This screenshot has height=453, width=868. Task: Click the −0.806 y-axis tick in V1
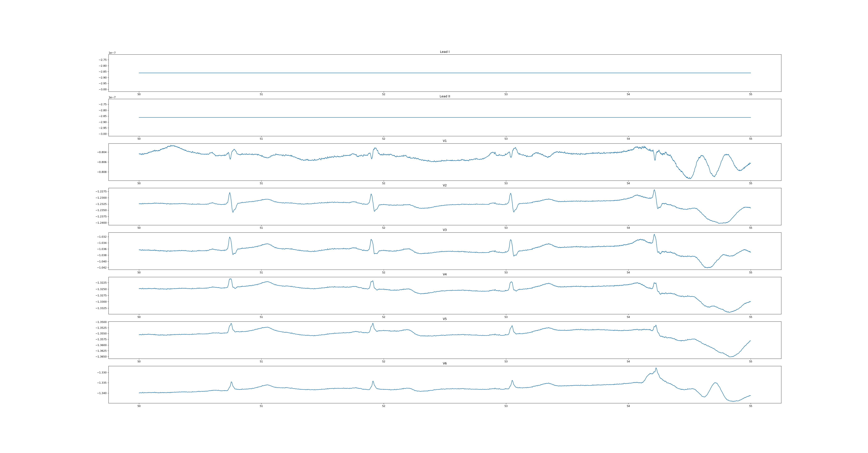click(x=102, y=162)
